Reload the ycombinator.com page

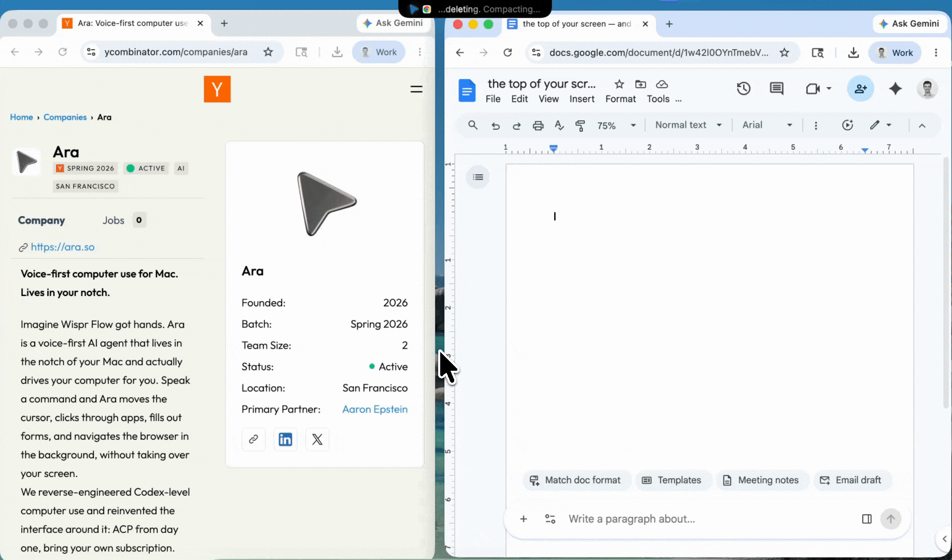(x=63, y=52)
